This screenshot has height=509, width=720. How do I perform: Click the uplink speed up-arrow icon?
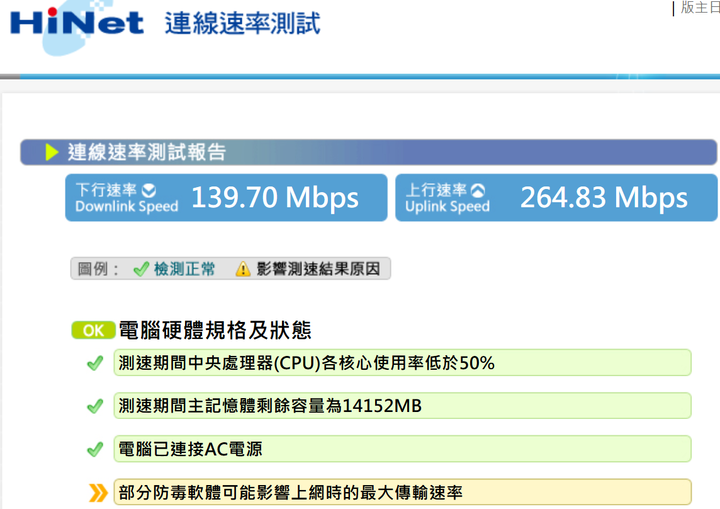[x=478, y=190]
